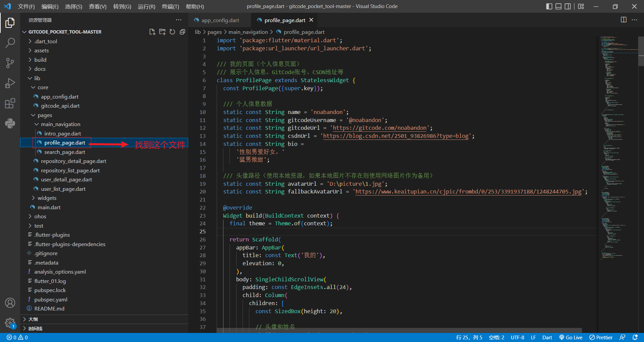
Task: Open editor more actions ellipsis
Action: click(x=634, y=20)
